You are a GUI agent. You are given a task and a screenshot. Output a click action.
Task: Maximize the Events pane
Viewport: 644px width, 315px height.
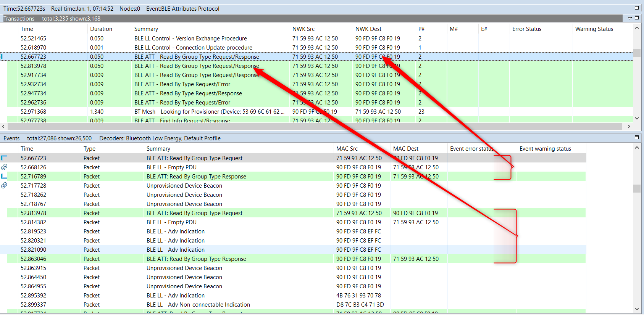636,137
